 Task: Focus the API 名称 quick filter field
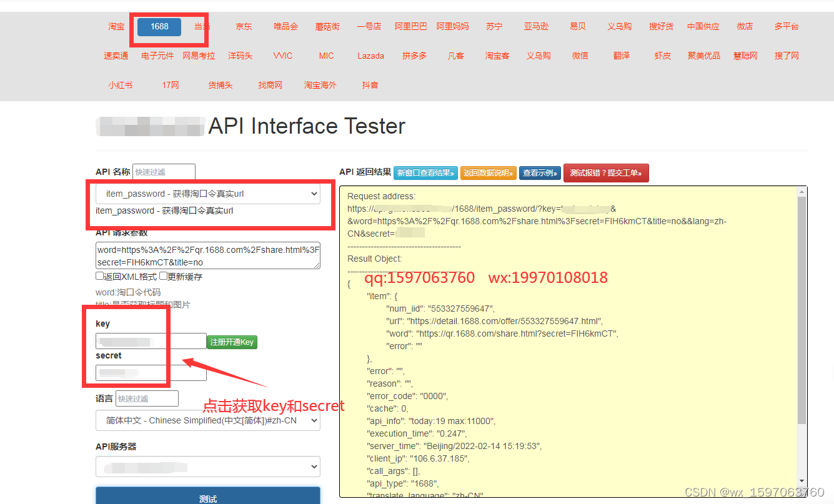[x=164, y=172]
